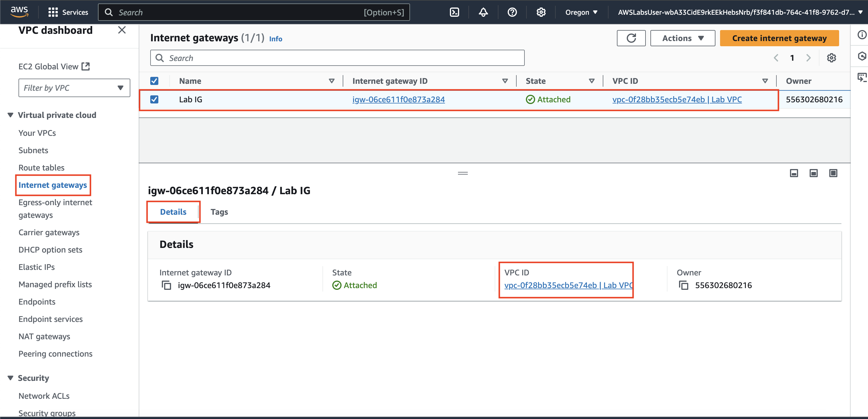Click the internet gateways search field
868x419 pixels.
337,58
